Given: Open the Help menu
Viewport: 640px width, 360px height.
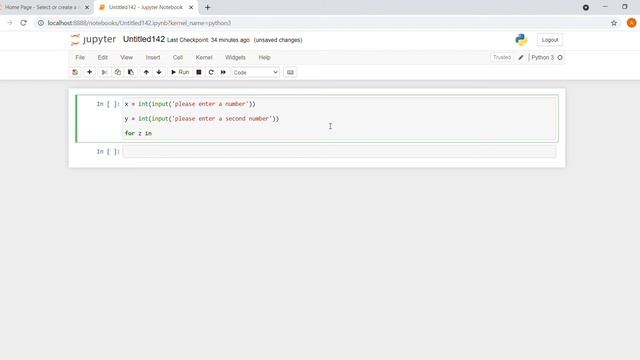Looking at the screenshot, I should [x=264, y=58].
